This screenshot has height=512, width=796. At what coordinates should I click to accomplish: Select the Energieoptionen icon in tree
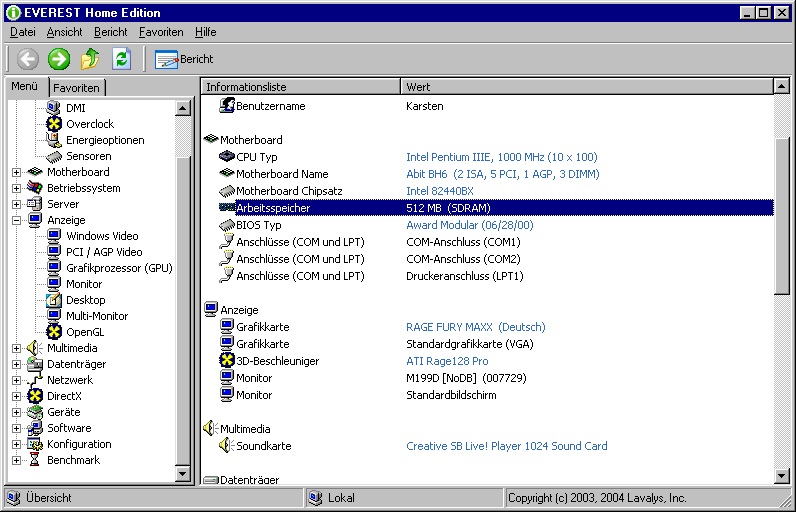[53, 140]
